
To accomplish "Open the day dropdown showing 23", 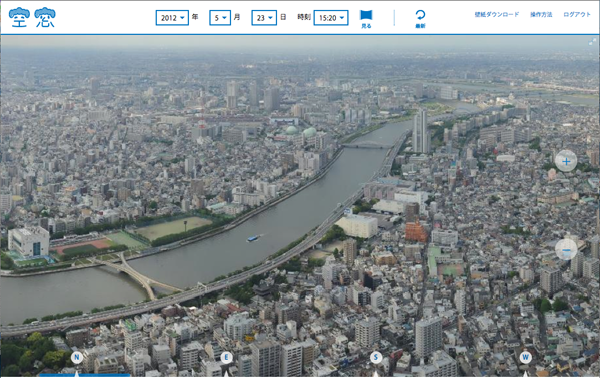I will pyautogui.click(x=264, y=18).
